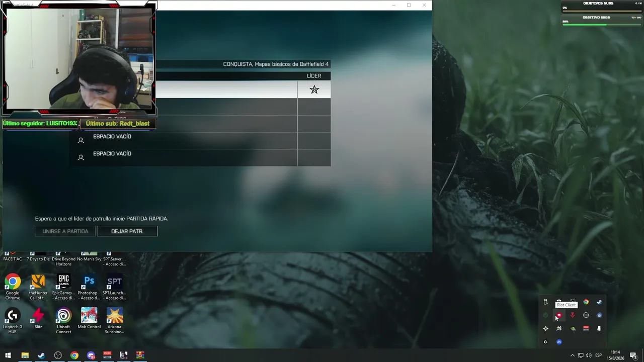Screen dimensions: 644x362
Task: Click the Steam icon in the tray overflow
Action: (599, 302)
